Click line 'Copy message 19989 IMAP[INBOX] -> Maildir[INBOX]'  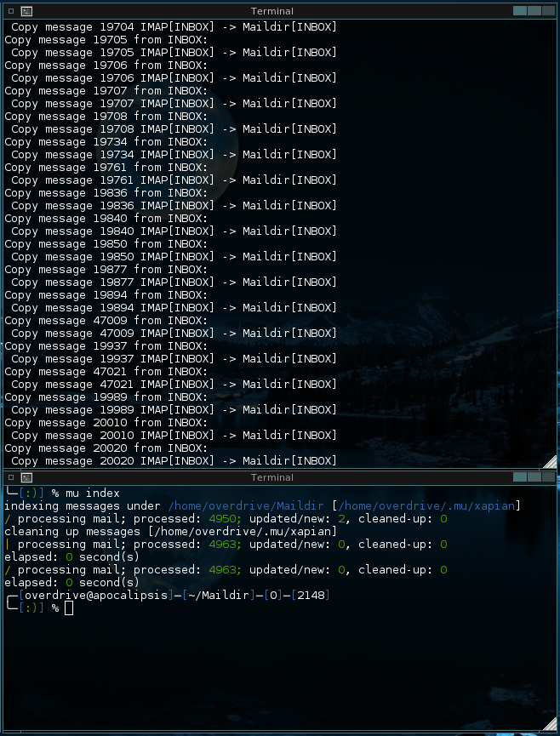[x=174, y=410]
